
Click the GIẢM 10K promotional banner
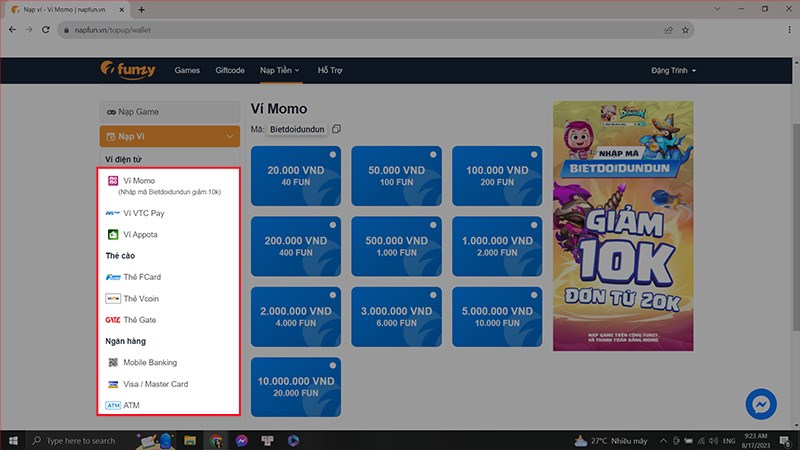(x=623, y=226)
